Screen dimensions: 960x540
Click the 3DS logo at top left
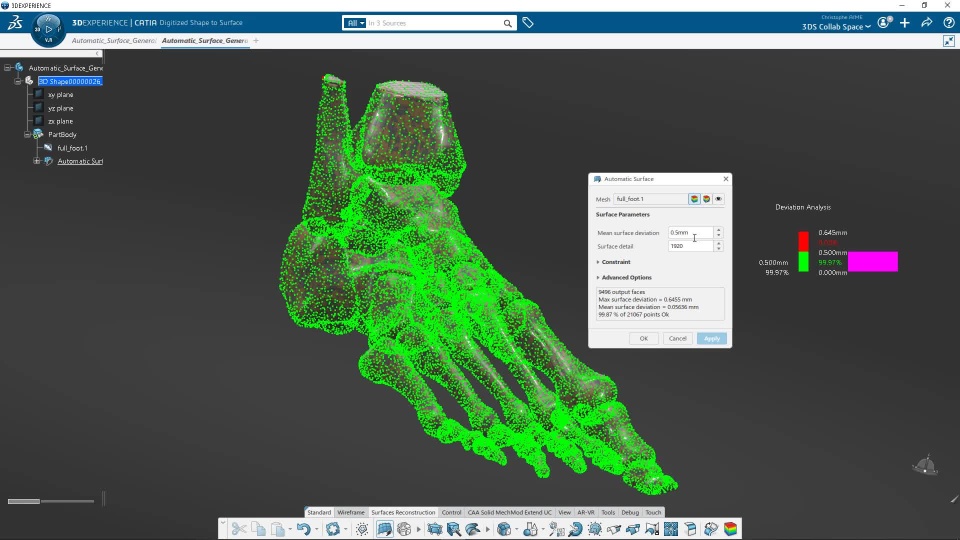tap(15, 23)
